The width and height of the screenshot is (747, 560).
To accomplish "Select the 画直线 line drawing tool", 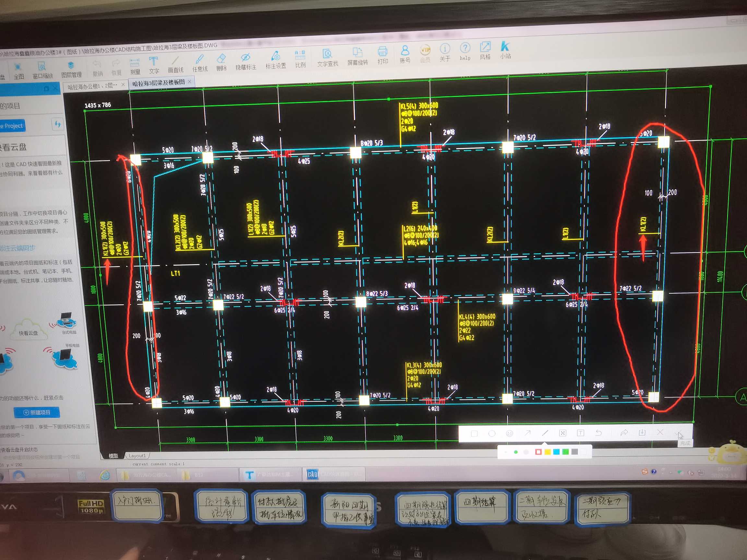I will 175,64.
